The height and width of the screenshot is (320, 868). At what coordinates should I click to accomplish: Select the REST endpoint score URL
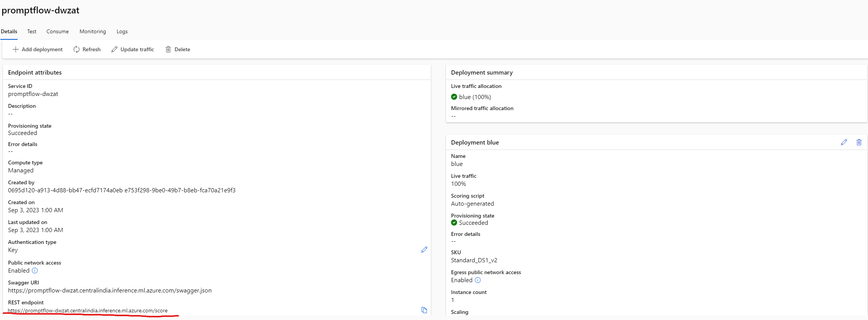tap(88, 310)
